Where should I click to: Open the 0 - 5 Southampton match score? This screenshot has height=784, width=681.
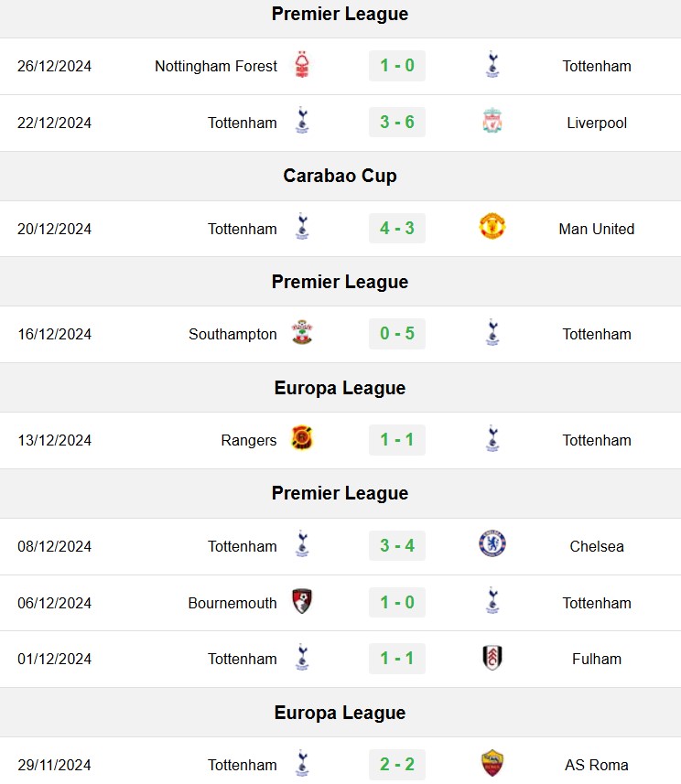(397, 334)
